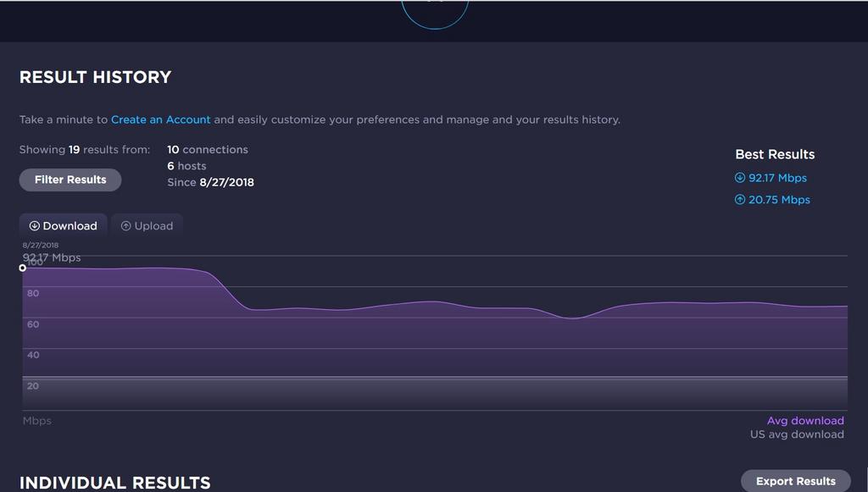Image resolution: width=868 pixels, height=492 pixels.
Task: Open the Create an Account link
Action: click(160, 119)
